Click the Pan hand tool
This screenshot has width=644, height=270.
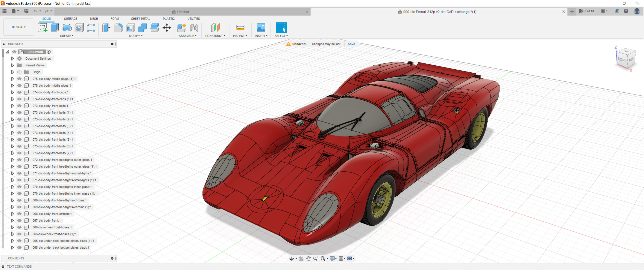click(308, 259)
